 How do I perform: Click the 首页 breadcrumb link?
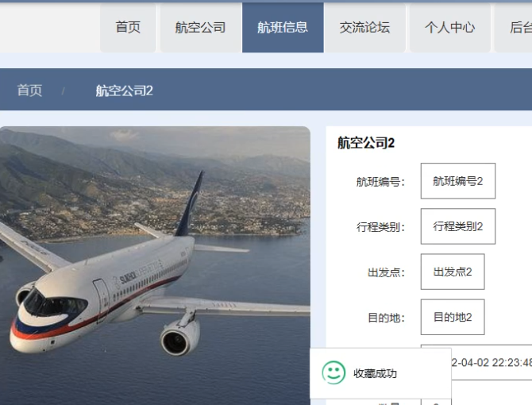pyautogui.click(x=29, y=91)
